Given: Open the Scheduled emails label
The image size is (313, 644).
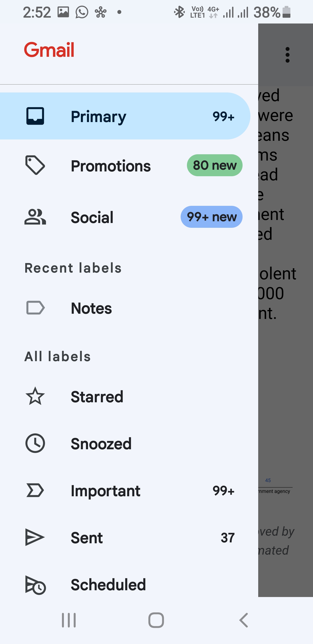Looking at the screenshot, I should pyautogui.click(x=108, y=585).
